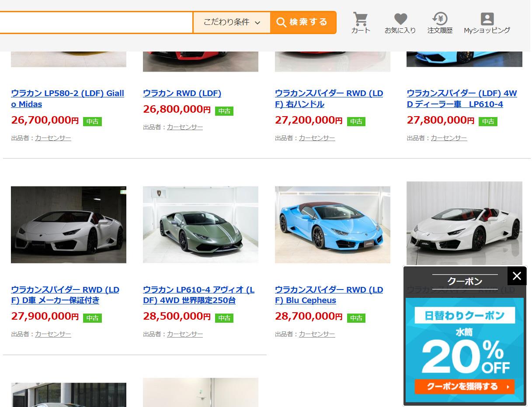Click the white Huracan Spyder D車 thumbnail
Image resolution: width=532 pixels, height=407 pixels.
click(69, 225)
